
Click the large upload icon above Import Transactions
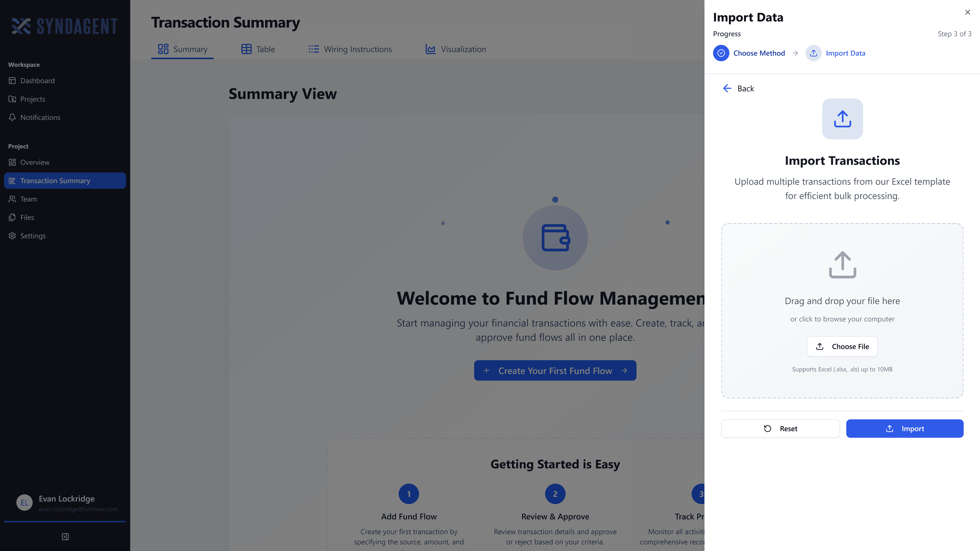pos(842,119)
